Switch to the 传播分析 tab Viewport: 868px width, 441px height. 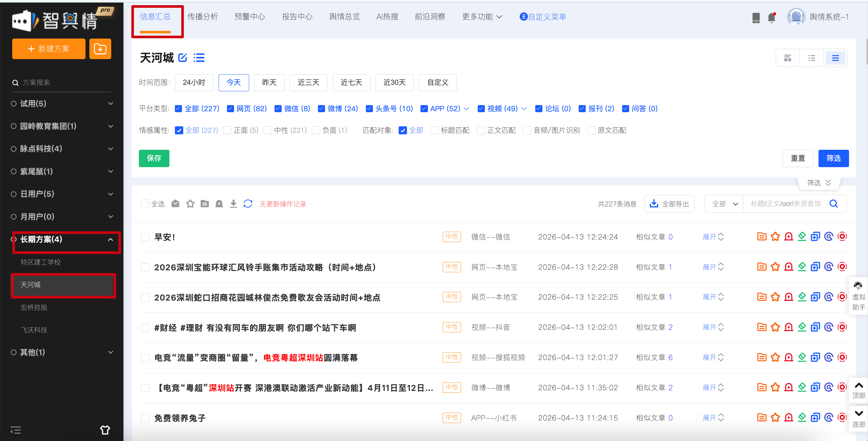coord(203,16)
